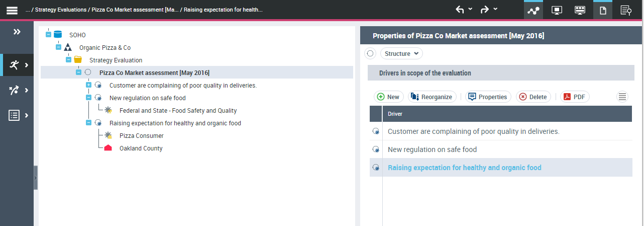Select the graph view icon in top bar
644x226 pixels.
tap(533, 10)
